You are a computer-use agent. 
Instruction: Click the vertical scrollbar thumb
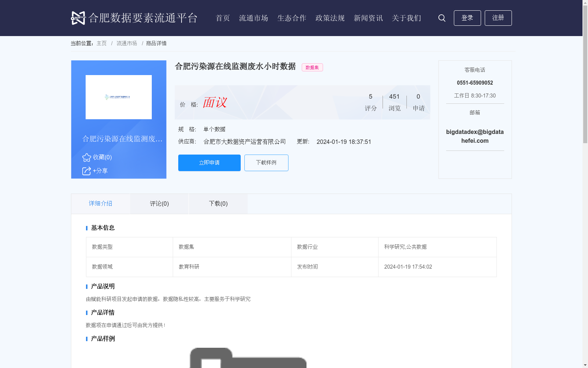coord(585,74)
